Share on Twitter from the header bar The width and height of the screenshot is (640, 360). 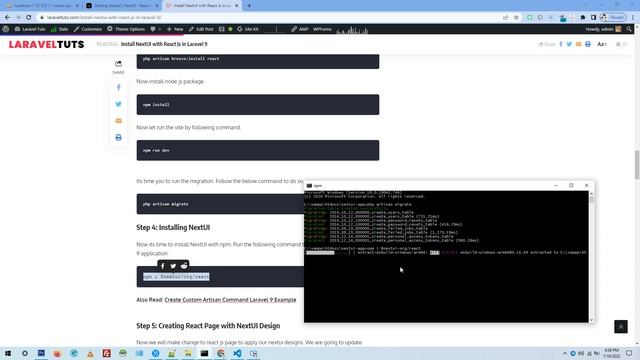click(569, 44)
